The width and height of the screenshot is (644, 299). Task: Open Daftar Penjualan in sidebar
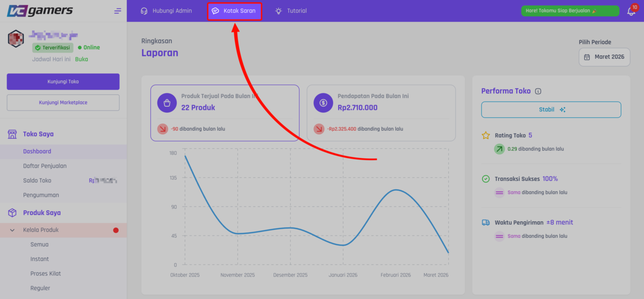click(x=45, y=166)
